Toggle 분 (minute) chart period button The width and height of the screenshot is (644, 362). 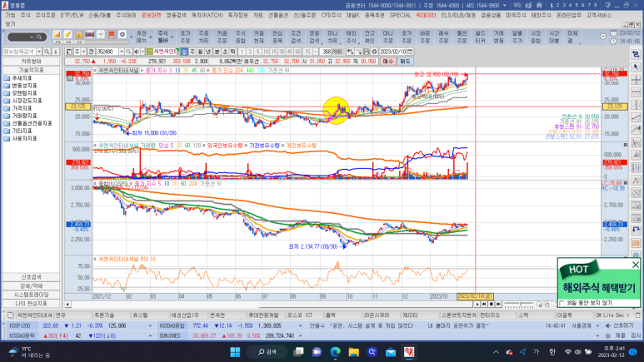pos(217,52)
